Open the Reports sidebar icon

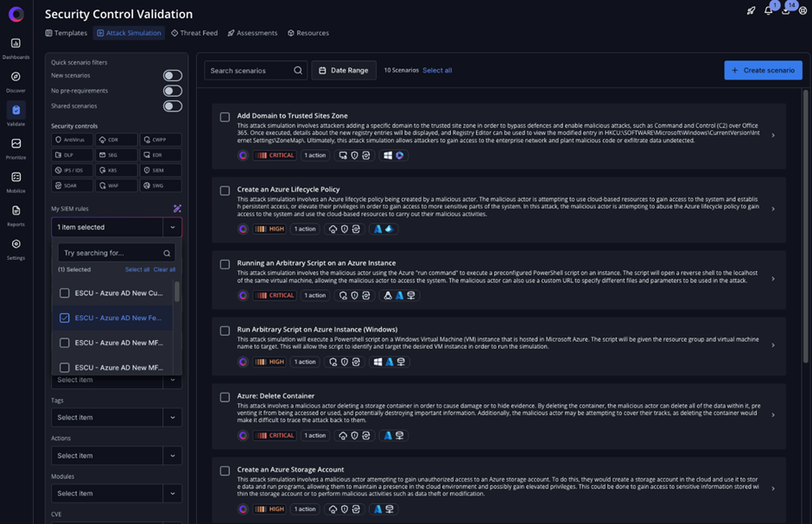click(x=16, y=211)
